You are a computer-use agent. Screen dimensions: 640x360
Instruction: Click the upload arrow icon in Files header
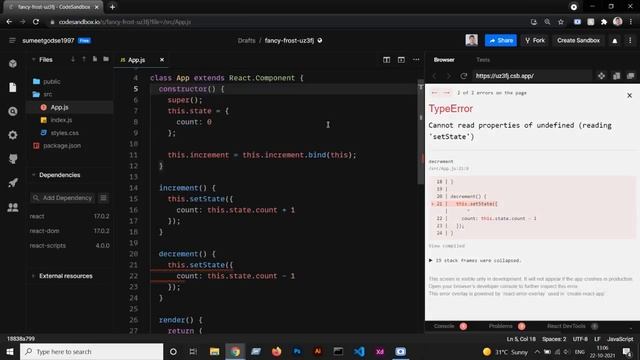[x=84, y=59]
